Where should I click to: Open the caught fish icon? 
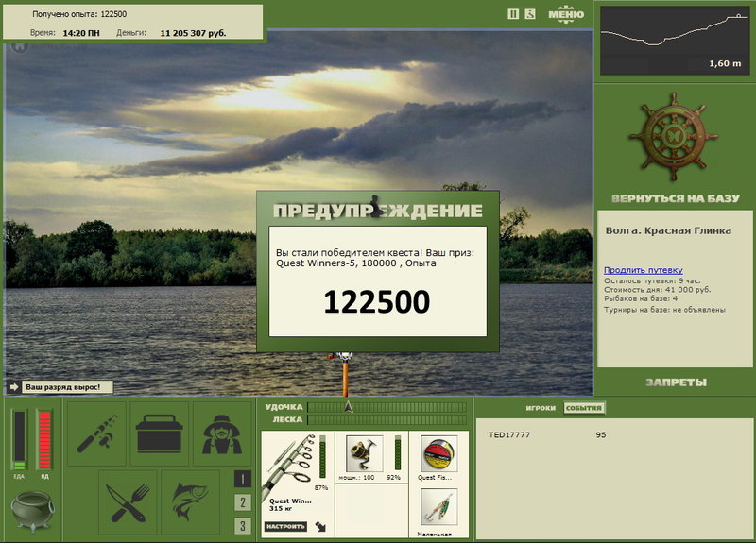pyautogui.click(x=191, y=502)
